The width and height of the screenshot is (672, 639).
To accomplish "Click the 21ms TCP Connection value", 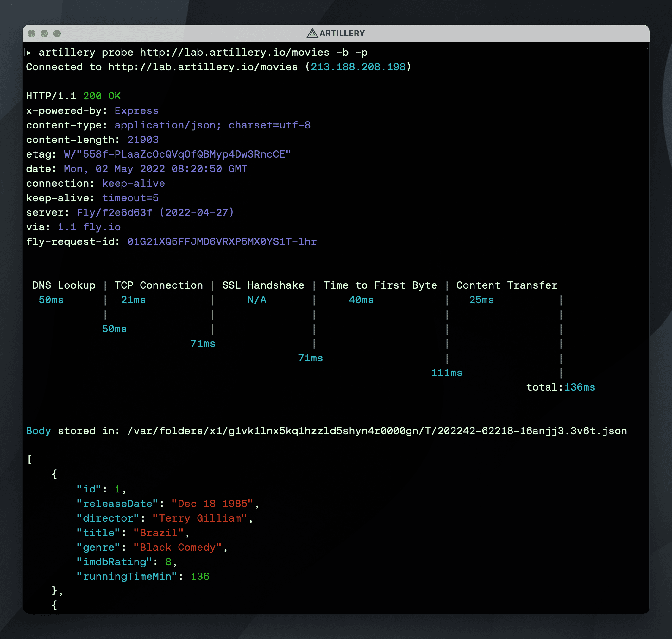I will click(134, 300).
